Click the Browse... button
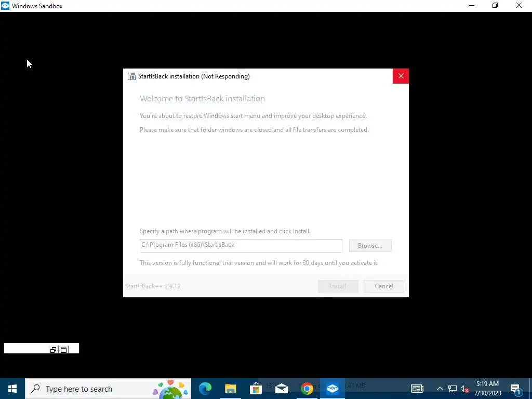532x399 pixels. (370, 246)
